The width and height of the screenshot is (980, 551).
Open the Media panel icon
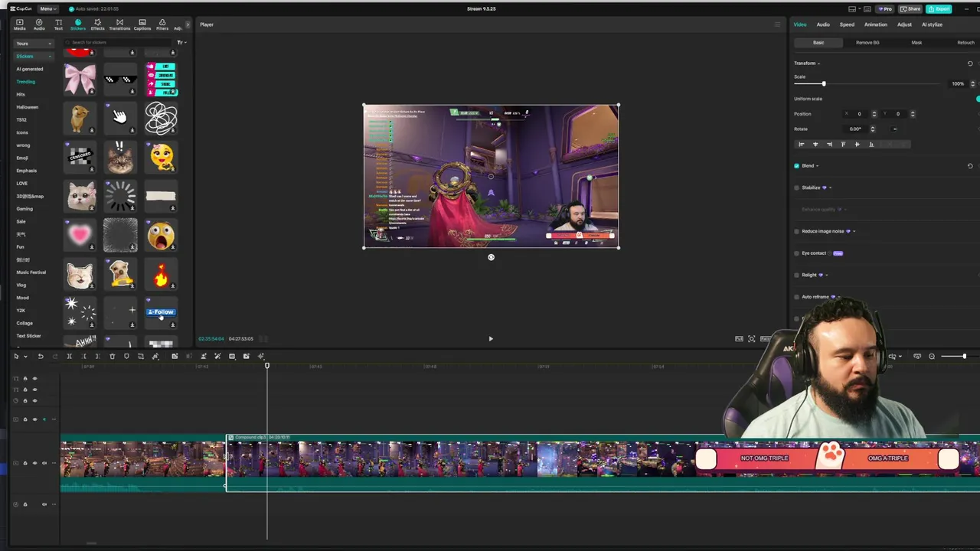19,24
